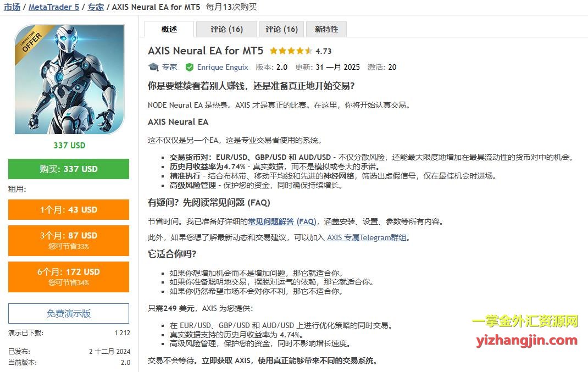The image size is (588, 372).
Task: Click the 专家 category link beside the cap
Action: 169,67
